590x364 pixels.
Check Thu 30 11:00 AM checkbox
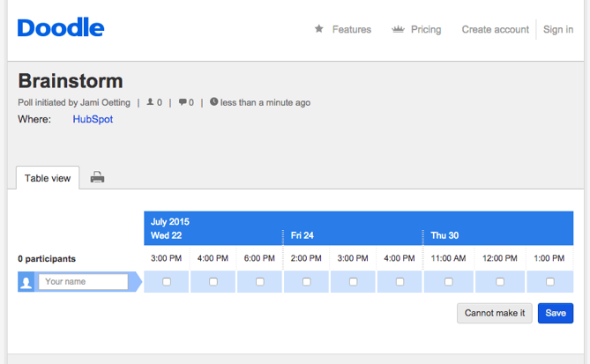coord(449,282)
